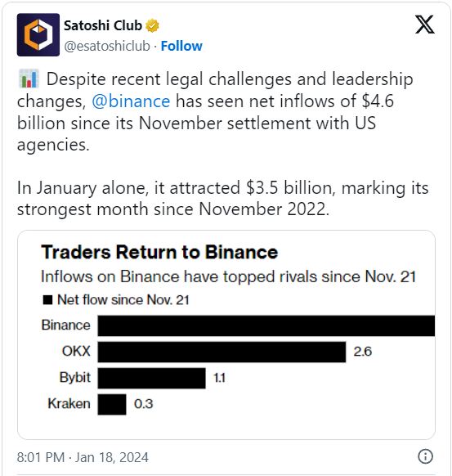Select the Kraken bar in chart
The width and height of the screenshot is (452, 476).
[112, 404]
